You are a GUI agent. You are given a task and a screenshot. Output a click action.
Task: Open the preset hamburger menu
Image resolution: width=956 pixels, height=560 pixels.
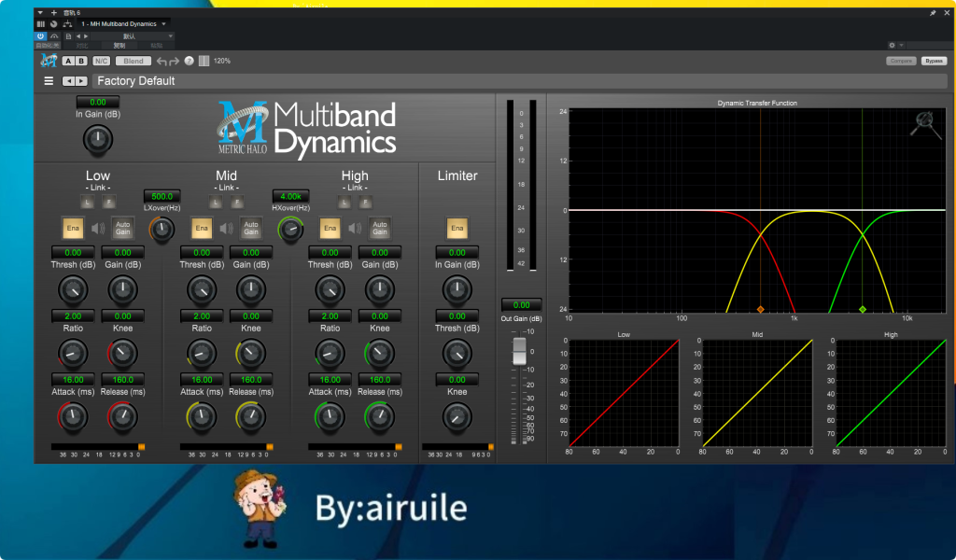click(49, 81)
